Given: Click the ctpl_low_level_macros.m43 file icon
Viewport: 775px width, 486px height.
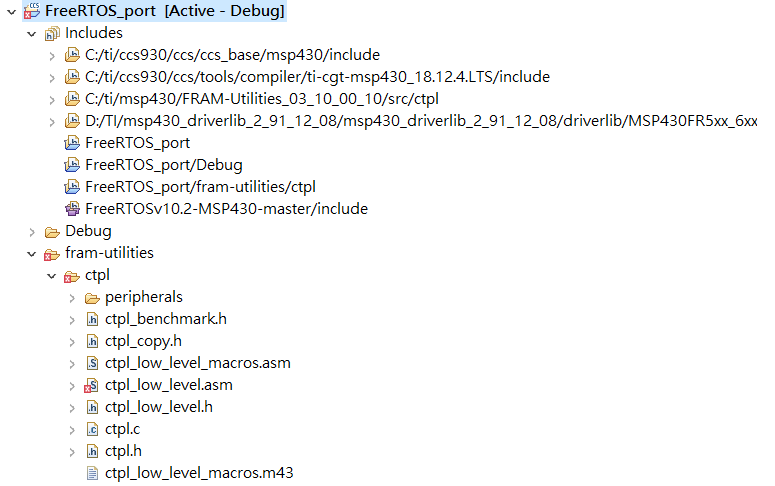Looking at the screenshot, I should [92, 473].
